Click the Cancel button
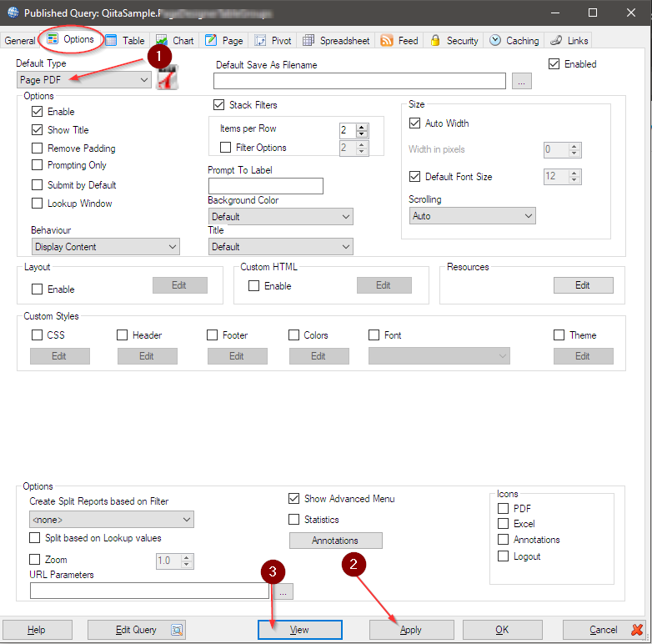This screenshot has width=652, height=644. [604, 630]
